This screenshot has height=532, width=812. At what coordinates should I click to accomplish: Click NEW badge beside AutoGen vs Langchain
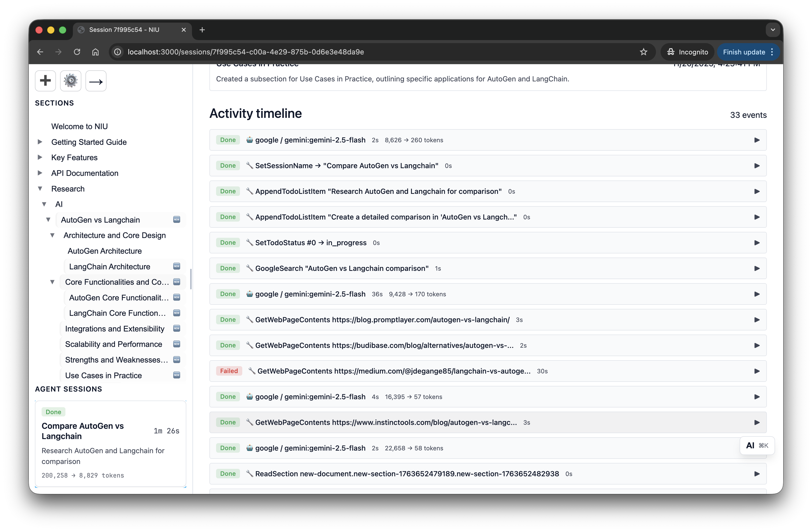click(177, 220)
